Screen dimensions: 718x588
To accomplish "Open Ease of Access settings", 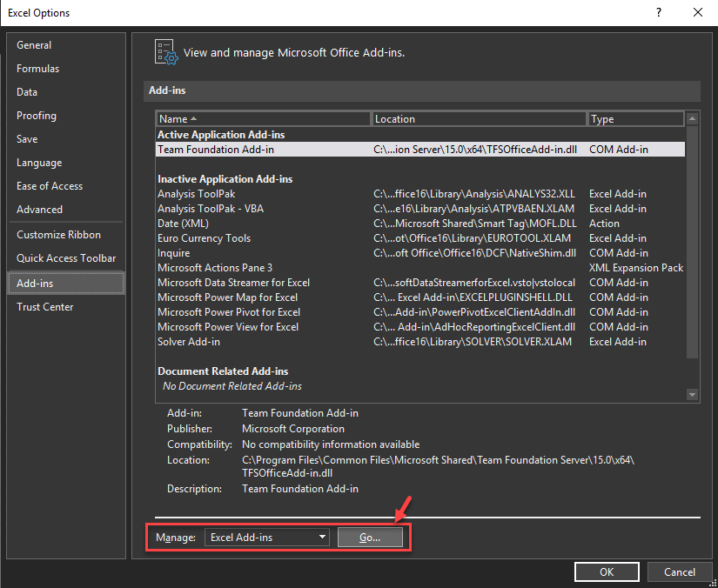I will point(66,186).
